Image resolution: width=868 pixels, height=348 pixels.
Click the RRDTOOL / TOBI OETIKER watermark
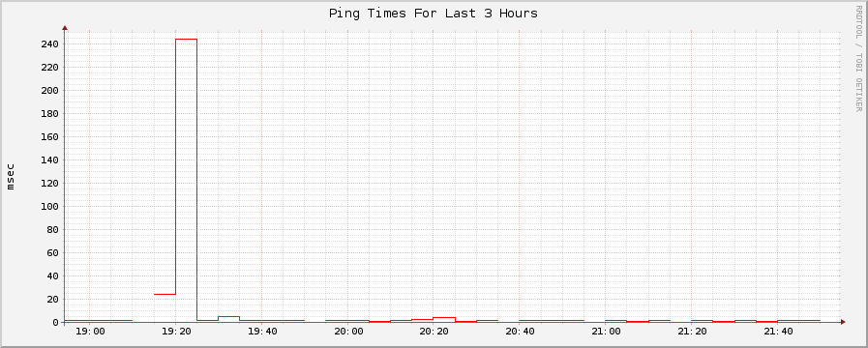click(x=858, y=58)
